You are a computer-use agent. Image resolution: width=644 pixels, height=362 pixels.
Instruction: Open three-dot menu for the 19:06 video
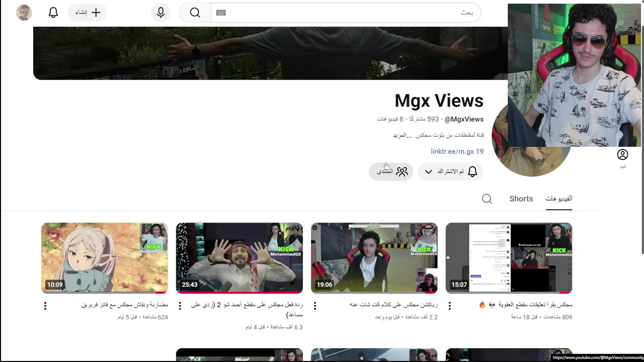(314, 306)
